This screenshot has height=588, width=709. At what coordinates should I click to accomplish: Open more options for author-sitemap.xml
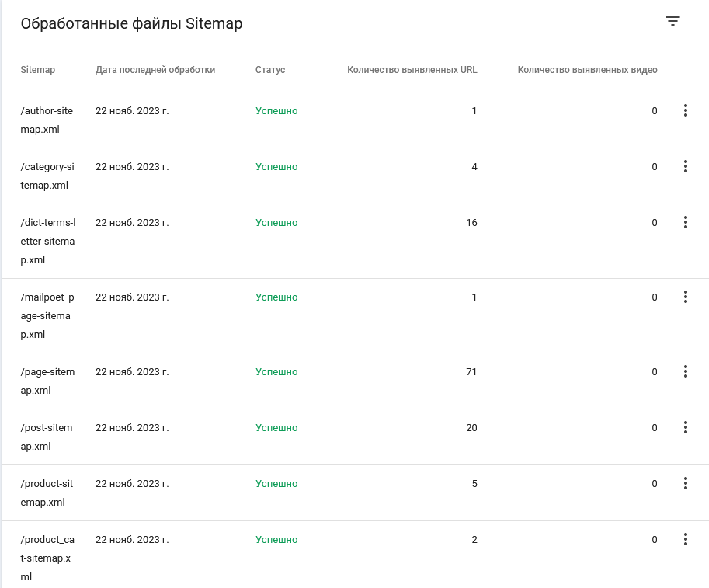click(686, 110)
